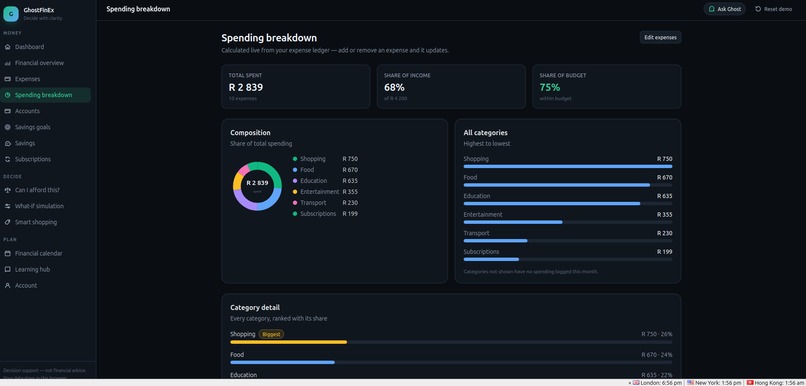Click the Shopping bar in All categories

pos(567,167)
